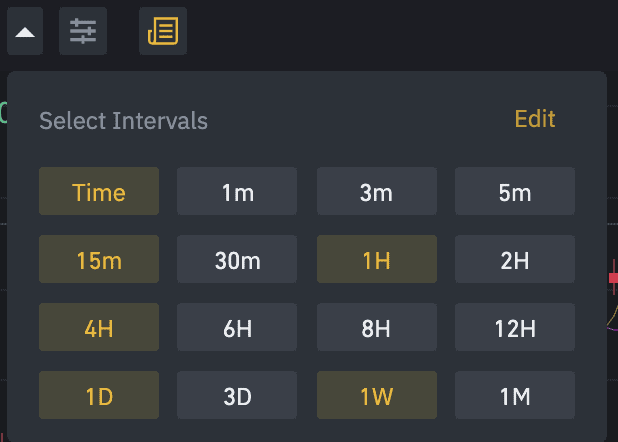Screen dimensions: 618x442
Task: Deselect the 15m interval
Action: tap(99, 259)
